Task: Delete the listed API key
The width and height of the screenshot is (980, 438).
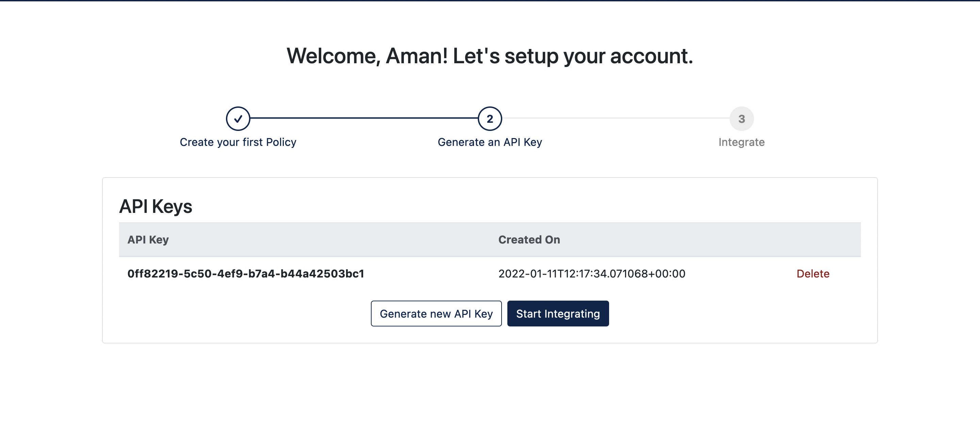Action: [813, 274]
